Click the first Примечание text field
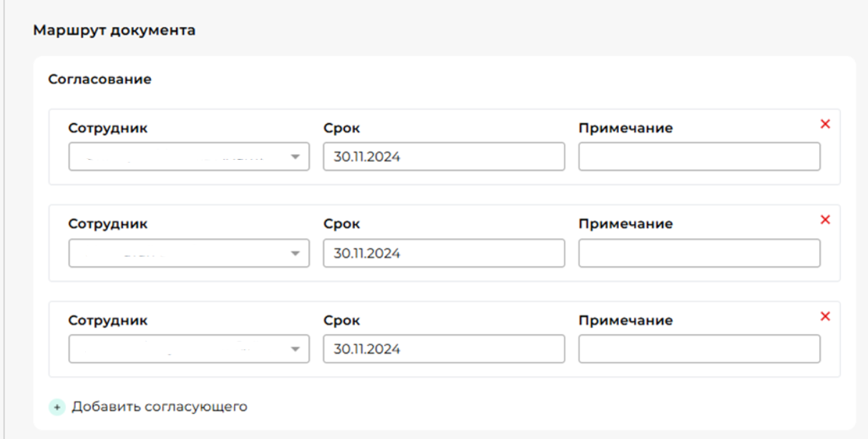The height and width of the screenshot is (439, 868). click(699, 157)
